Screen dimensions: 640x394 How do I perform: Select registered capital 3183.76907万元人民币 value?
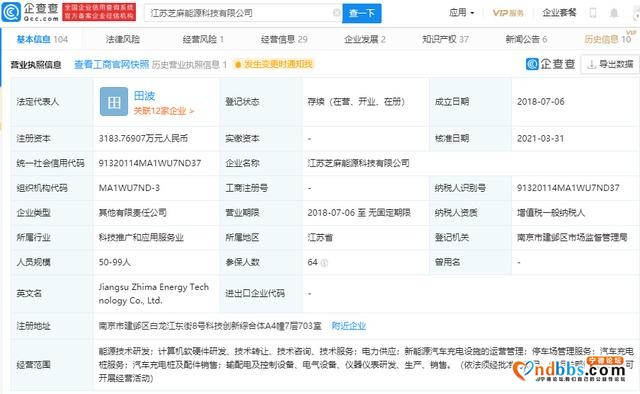[143, 138]
